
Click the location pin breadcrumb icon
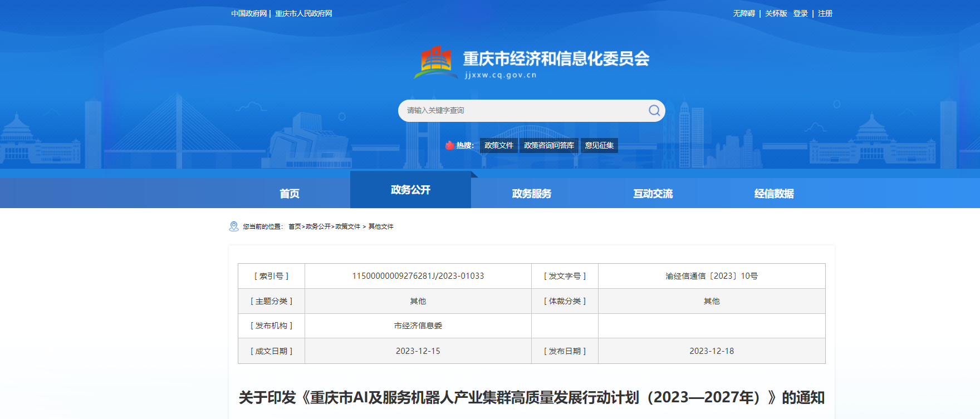point(234,226)
